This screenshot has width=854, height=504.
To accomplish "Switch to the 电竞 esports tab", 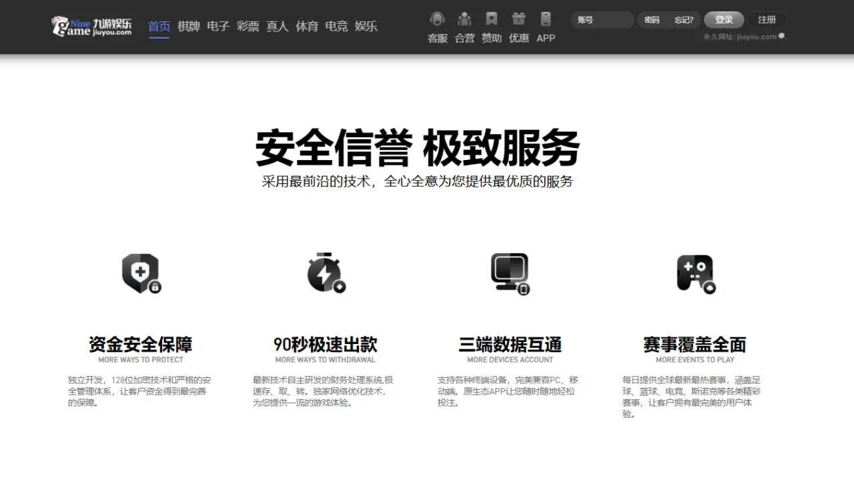I will click(336, 27).
